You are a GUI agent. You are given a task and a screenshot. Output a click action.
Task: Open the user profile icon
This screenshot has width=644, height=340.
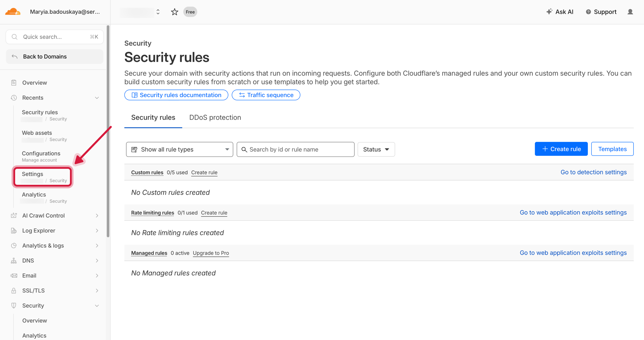click(630, 12)
